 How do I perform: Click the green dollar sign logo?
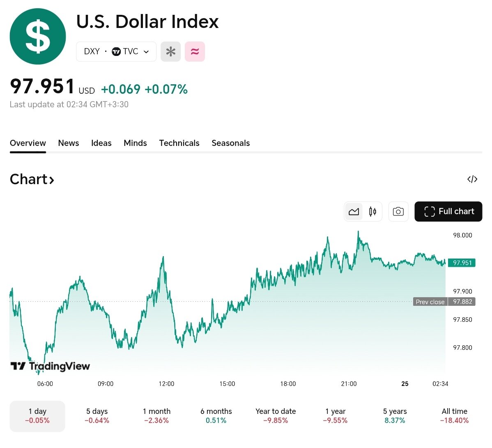point(38,37)
